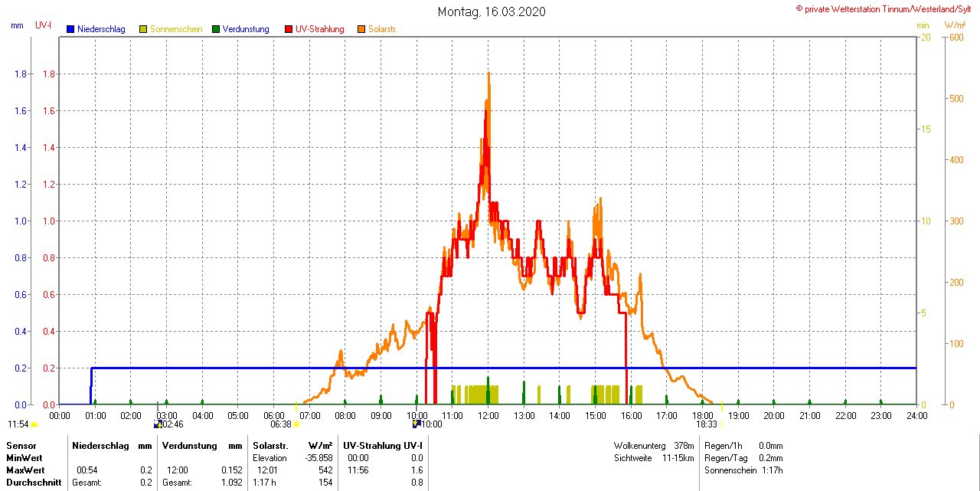Screen dimensions: 980x491
Task: Click the Verdunstung column heading in table
Action: click(x=190, y=446)
